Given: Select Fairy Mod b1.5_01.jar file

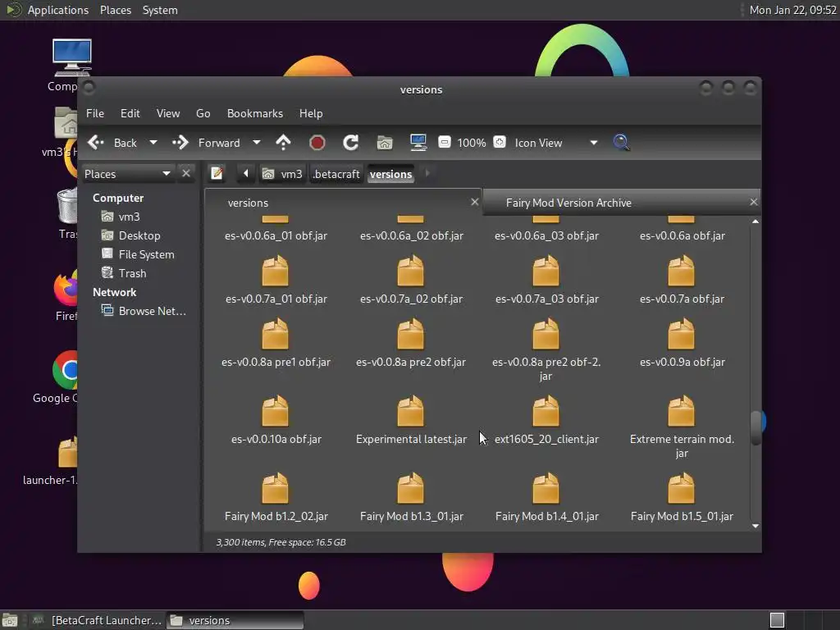Looking at the screenshot, I should pos(682,498).
